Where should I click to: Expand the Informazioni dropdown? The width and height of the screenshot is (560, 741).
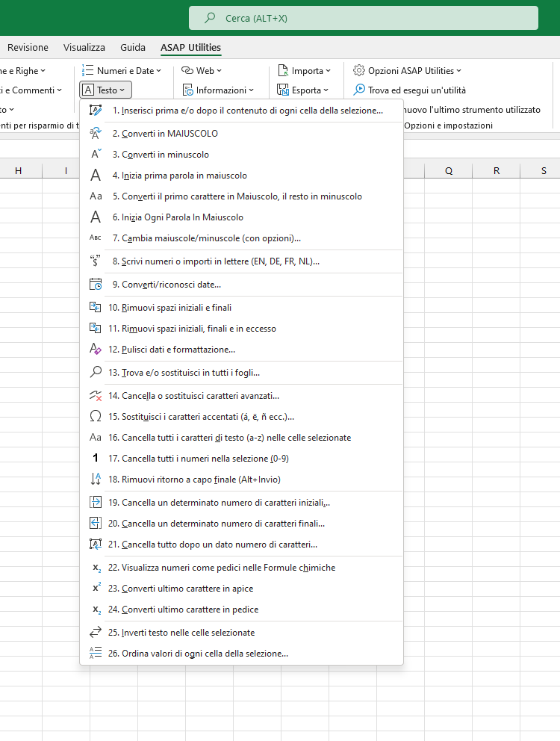(x=217, y=90)
